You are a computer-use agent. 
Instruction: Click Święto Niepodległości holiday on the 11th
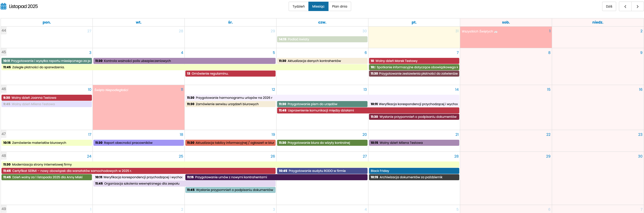(x=111, y=90)
